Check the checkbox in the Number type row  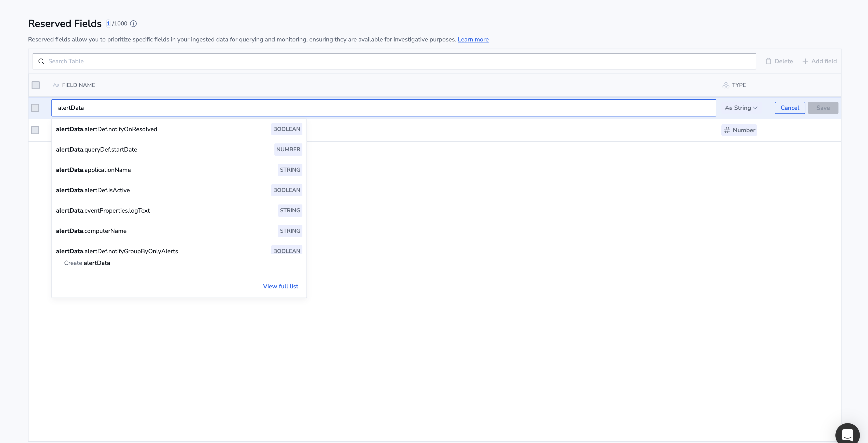click(x=35, y=130)
